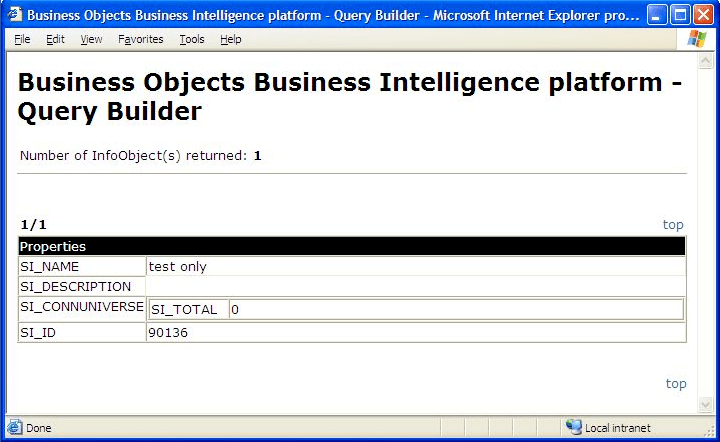Minimize the Internet Explorer window
Image resolution: width=720 pixels, height=442 pixels.
(x=657, y=15)
